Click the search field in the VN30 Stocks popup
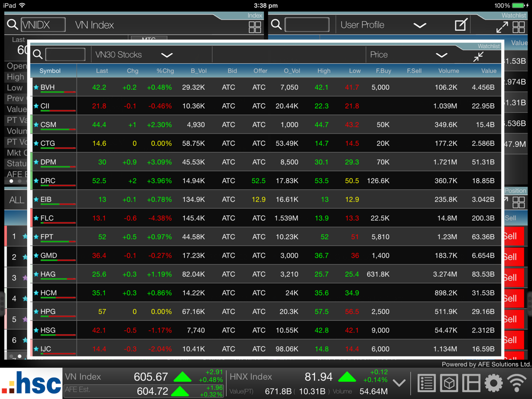Image resolution: width=532 pixels, height=399 pixels. point(65,54)
